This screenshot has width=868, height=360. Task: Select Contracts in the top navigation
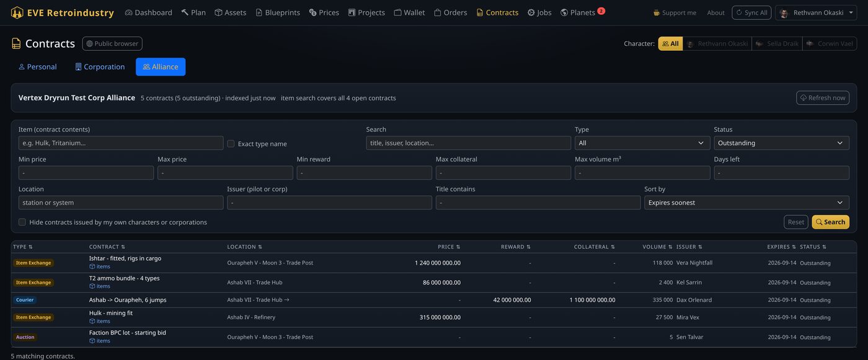coord(497,12)
